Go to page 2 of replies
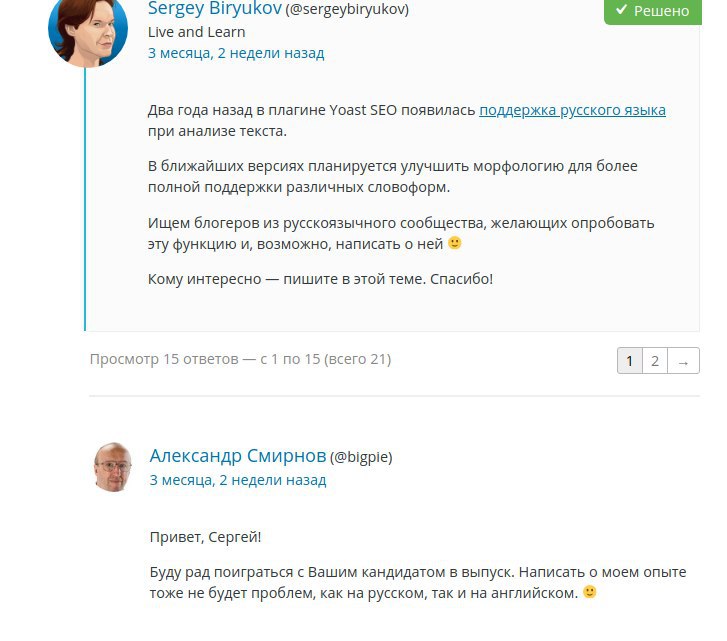Viewport: 727px width, 641px height. click(x=655, y=361)
